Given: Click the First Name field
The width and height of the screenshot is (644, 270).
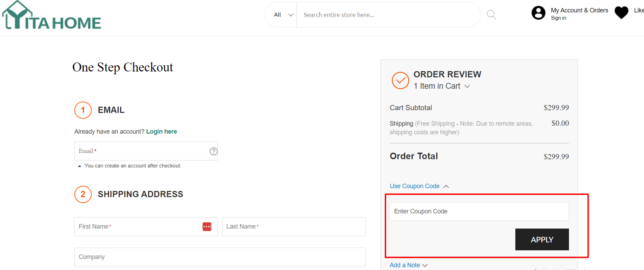Looking at the screenshot, I should pos(146,226).
